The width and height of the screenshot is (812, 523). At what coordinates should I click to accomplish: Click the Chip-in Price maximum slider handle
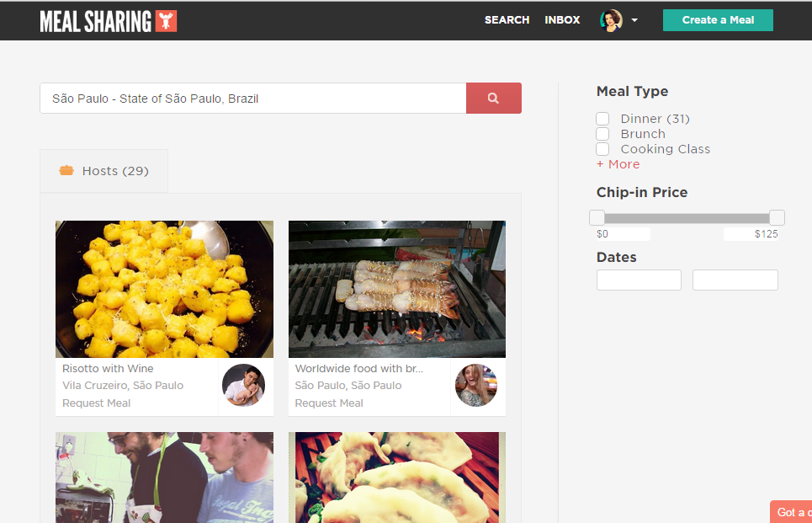(x=777, y=217)
